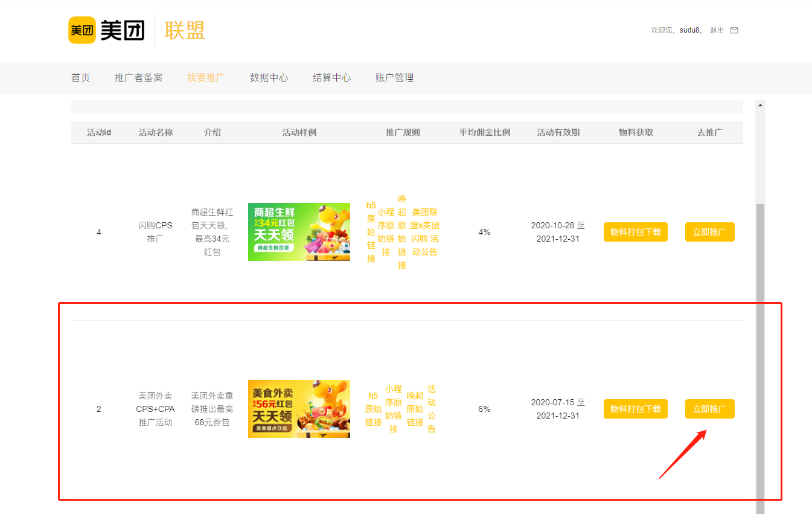Switch to 结算中心 tab
Viewport: 812px width, 514px height.
pyautogui.click(x=331, y=77)
